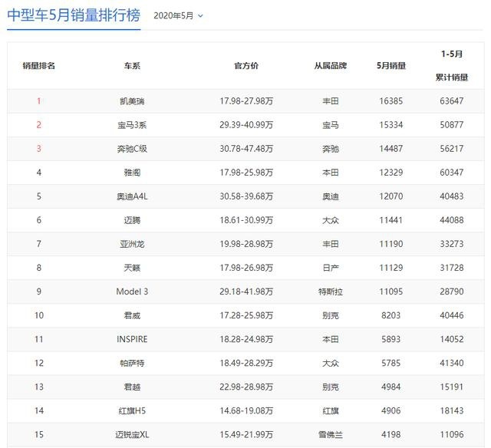Click price 17.98-27.98万 for 凯美瑞
This screenshot has height=448, width=491.
[x=246, y=101]
